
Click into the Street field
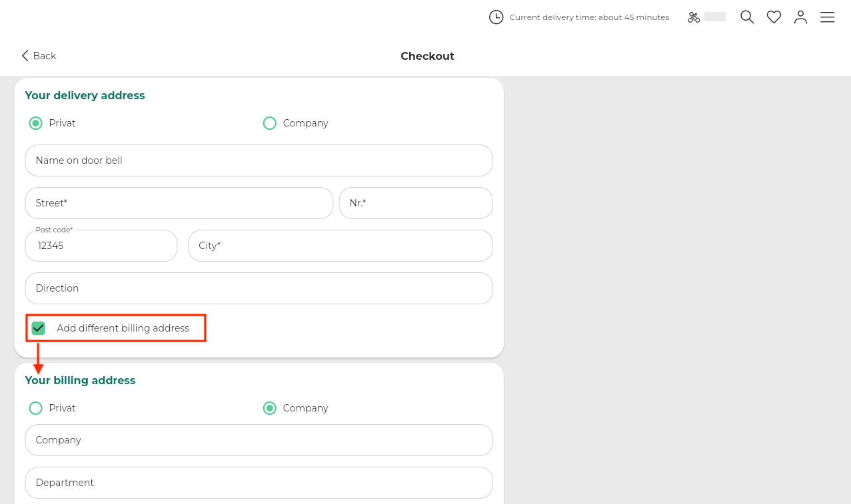179,203
